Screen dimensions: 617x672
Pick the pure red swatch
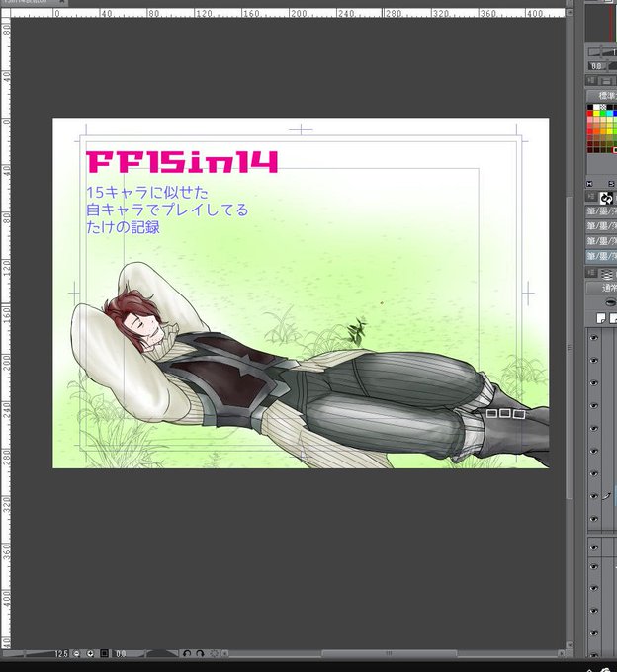point(590,113)
